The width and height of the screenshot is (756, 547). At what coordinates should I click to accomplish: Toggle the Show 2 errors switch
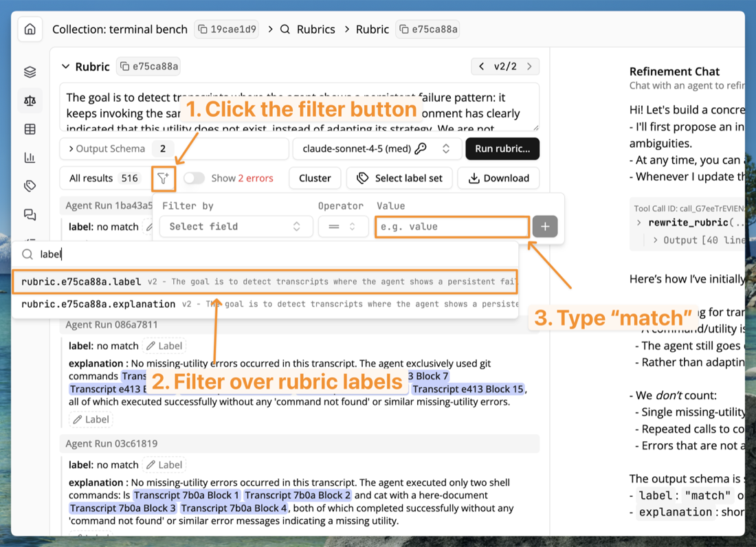pos(194,178)
